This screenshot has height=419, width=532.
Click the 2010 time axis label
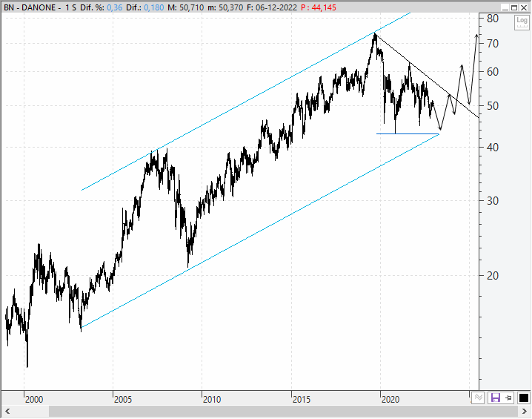[212, 399]
